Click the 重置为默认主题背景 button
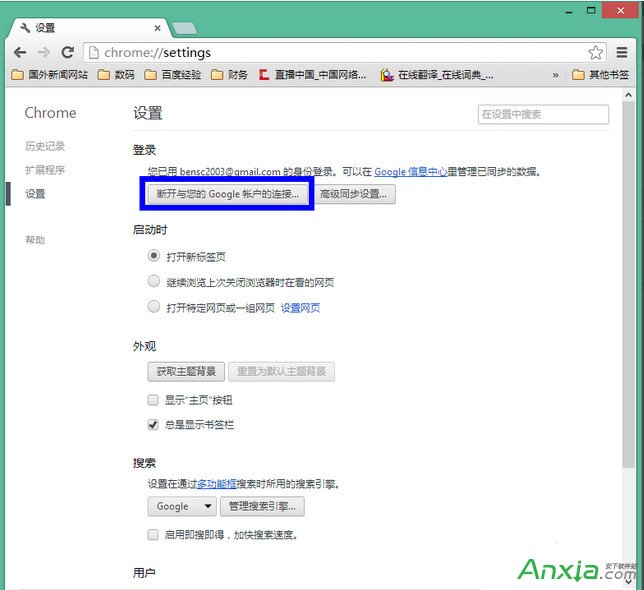Image resolution: width=644 pixels, height=590 pixels. coord(281,372)
